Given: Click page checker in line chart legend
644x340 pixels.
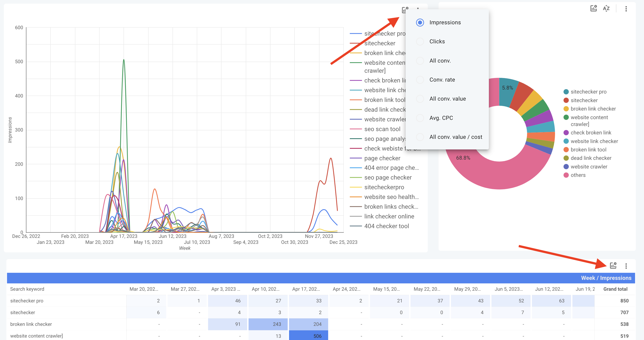Looking at the screenshot, I should [x=382, y=158].
